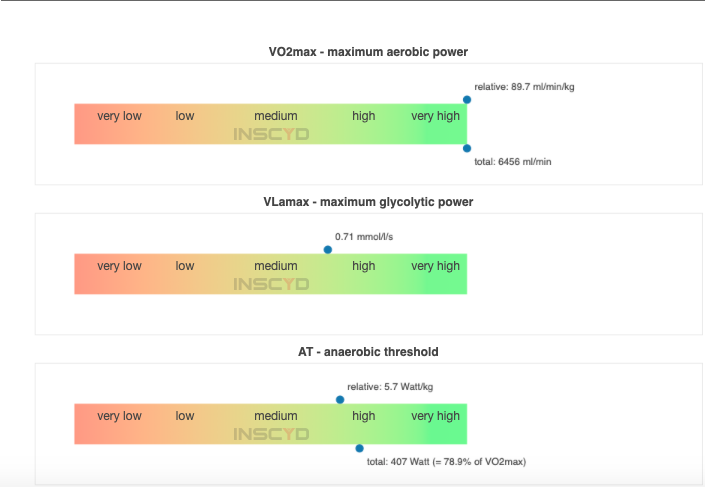Viewport: 705px width, 487px height.
Task: Click 'medium' zone in the anaerobic threshold bar
Action: click(x=276, y=416)
